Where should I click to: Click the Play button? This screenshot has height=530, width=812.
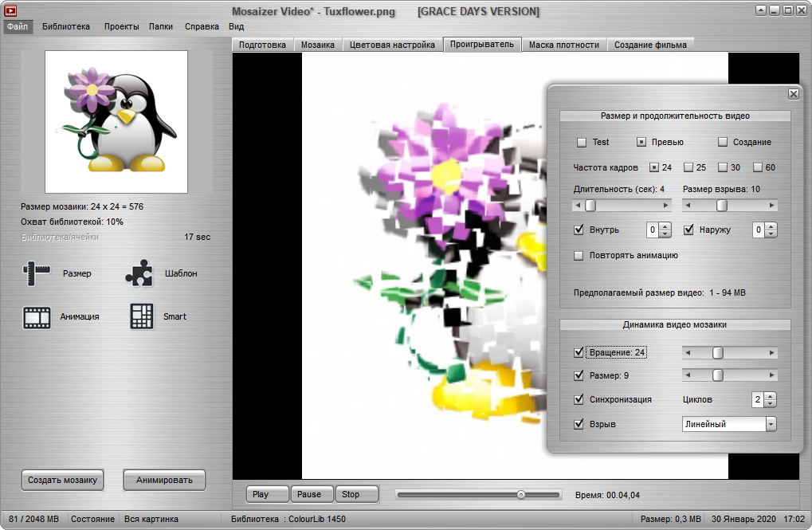[267, 494]
